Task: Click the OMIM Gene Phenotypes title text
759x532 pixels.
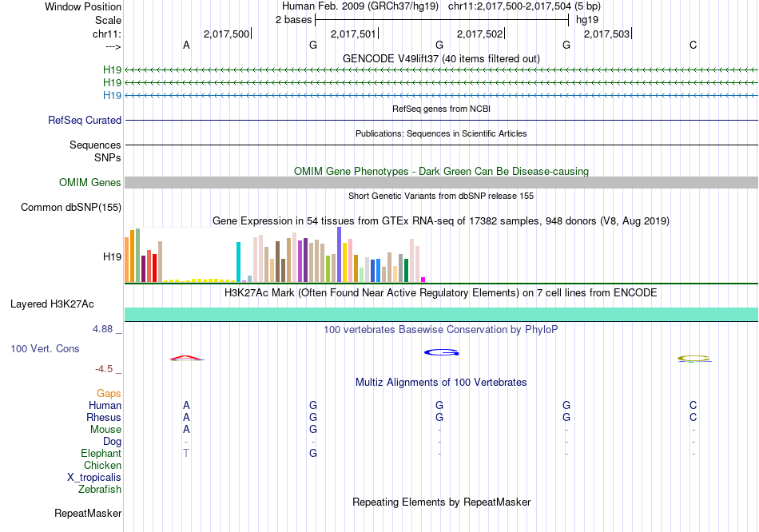Action: [441, 172]
